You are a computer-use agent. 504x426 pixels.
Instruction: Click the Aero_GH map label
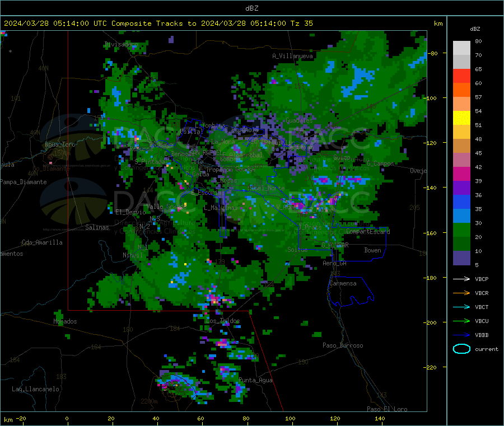point(335,264)
